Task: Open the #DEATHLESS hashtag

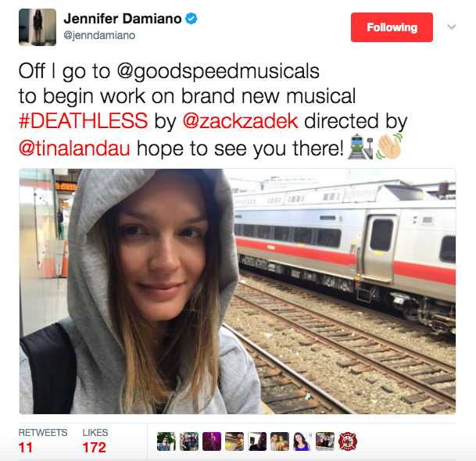Action: coord(83,121)
